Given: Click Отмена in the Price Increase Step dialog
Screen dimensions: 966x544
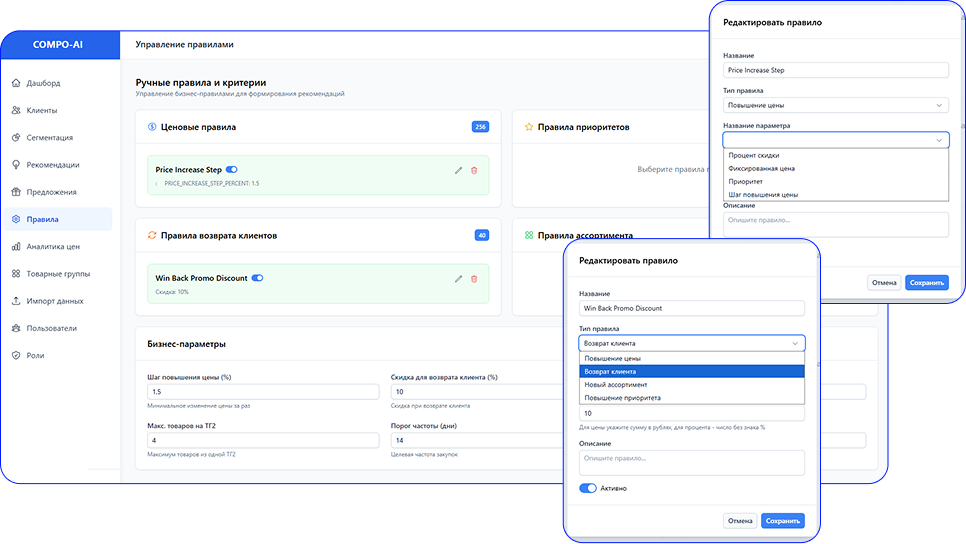Looking at the screenshot, I should click(884, 283).
